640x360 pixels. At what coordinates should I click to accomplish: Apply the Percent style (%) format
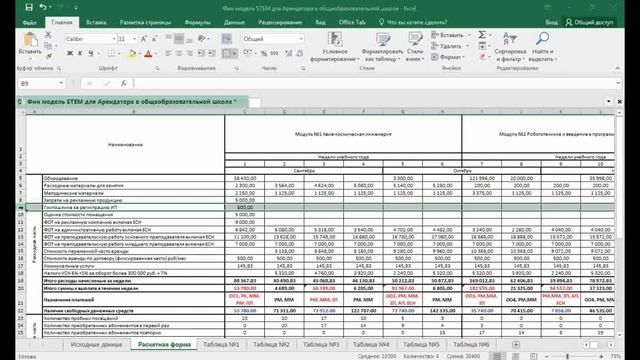264,53
